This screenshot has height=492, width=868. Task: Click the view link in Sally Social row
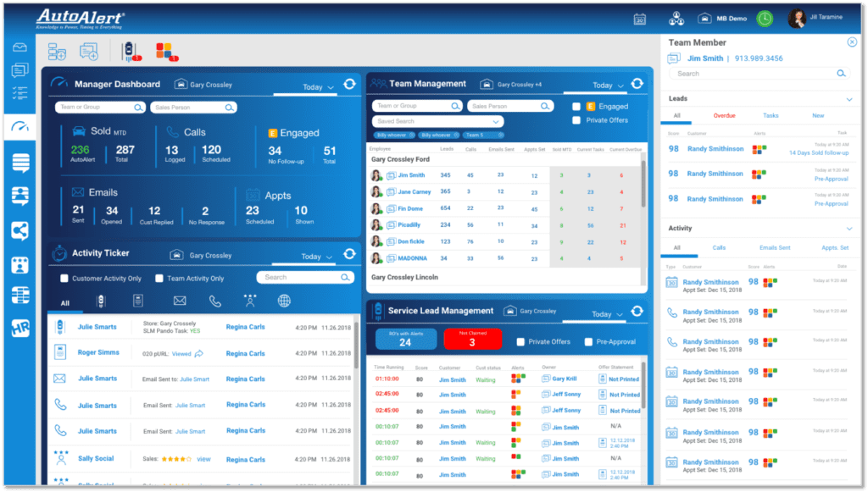(x=203, y=459)
